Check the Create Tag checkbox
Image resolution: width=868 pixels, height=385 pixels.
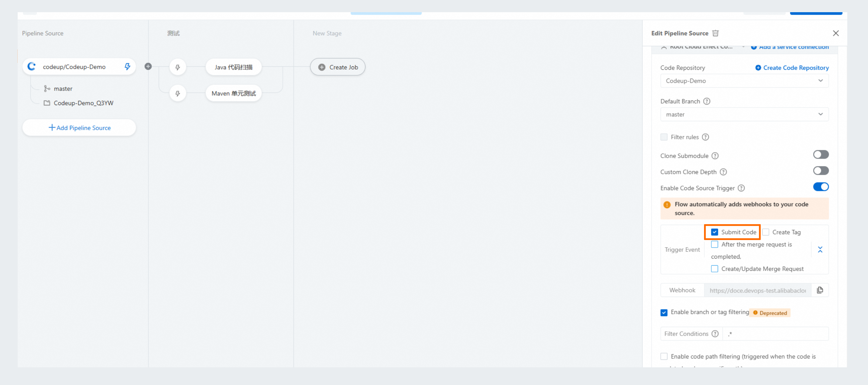[766, 232]
